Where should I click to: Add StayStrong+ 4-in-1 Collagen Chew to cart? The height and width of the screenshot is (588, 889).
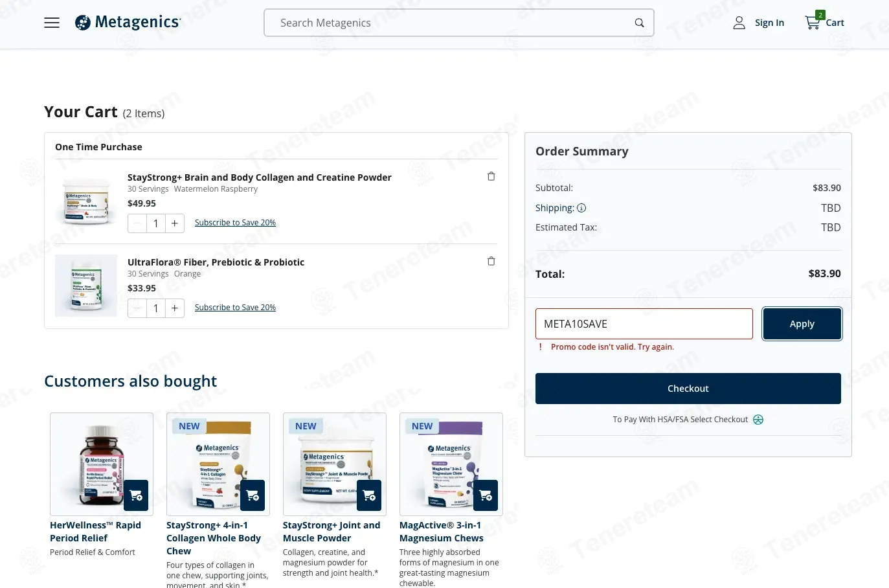253,495
